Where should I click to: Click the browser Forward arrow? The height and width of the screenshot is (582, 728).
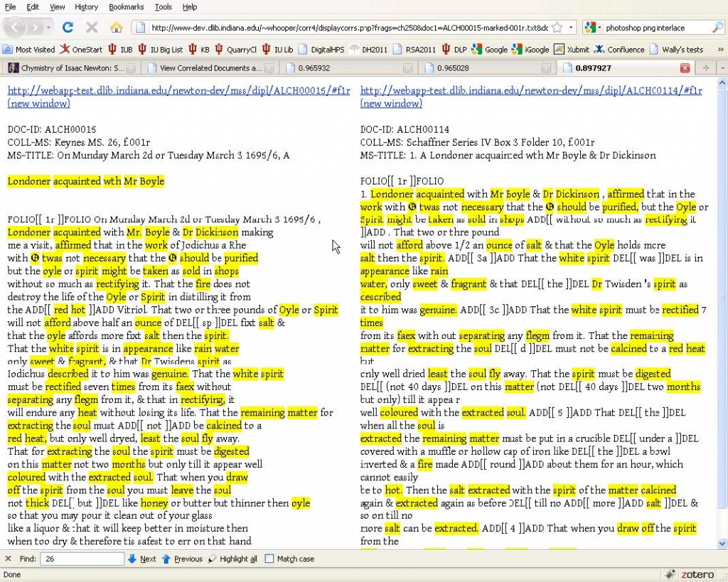pyautogui.click(x=35, y=28)
